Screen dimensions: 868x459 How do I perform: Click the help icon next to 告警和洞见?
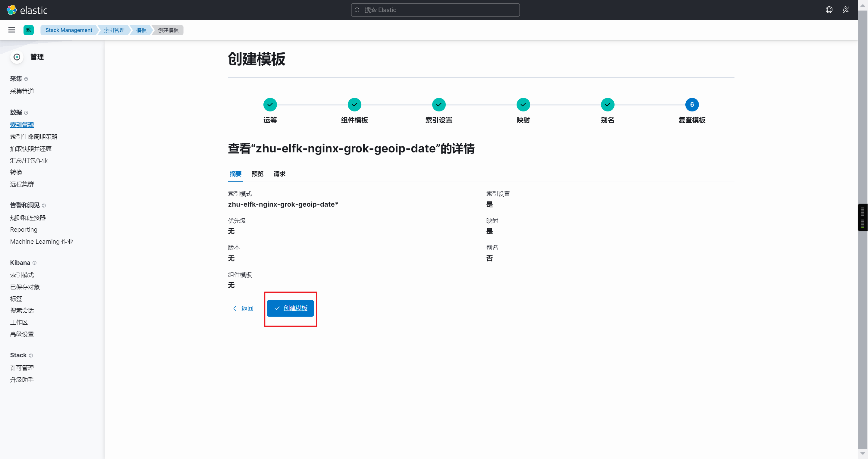click(44, 205)
